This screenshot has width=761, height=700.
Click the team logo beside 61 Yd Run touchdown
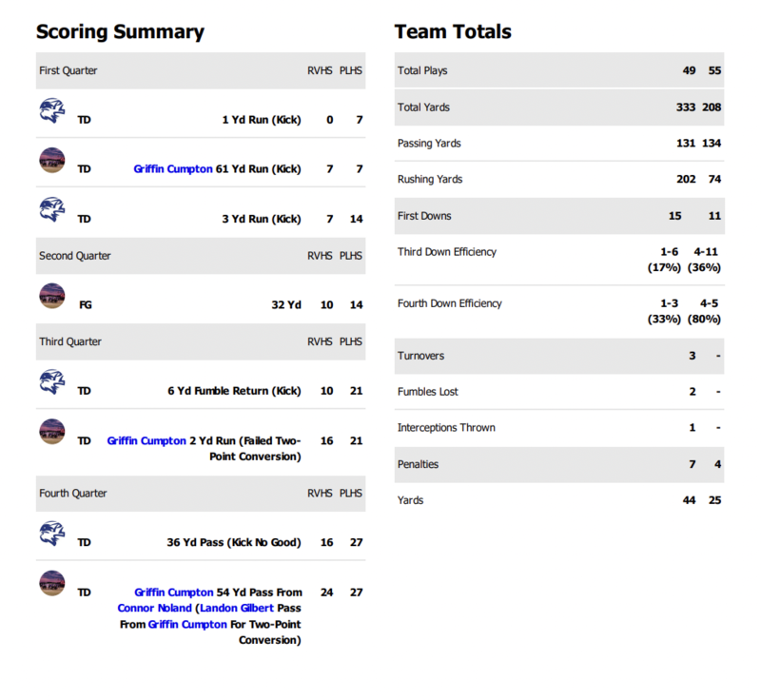(x=51, y=159)
